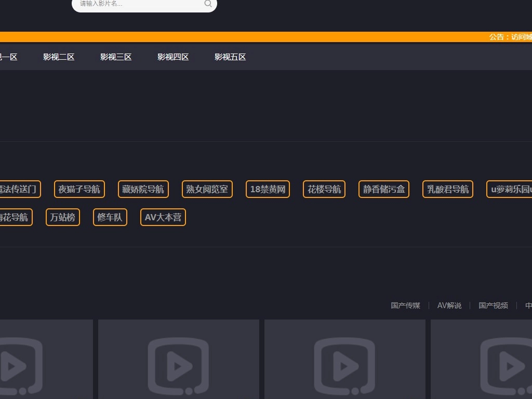Screen dimensions: 532x399
Task: Open the 影视二区 tab
Action: (x=59, y=57)
